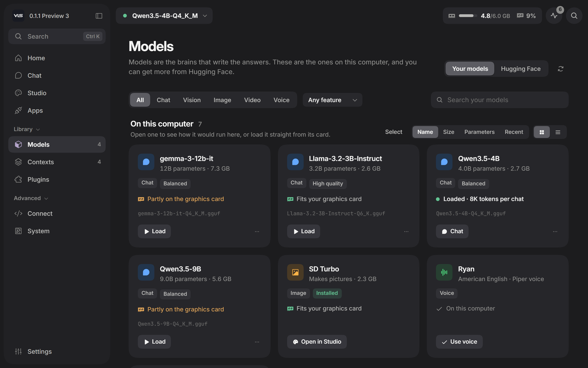Viewport: 588px width, 368px height.
Task: Switch to grid view layout
Action: pyautogui.click(x=542, y=132)
